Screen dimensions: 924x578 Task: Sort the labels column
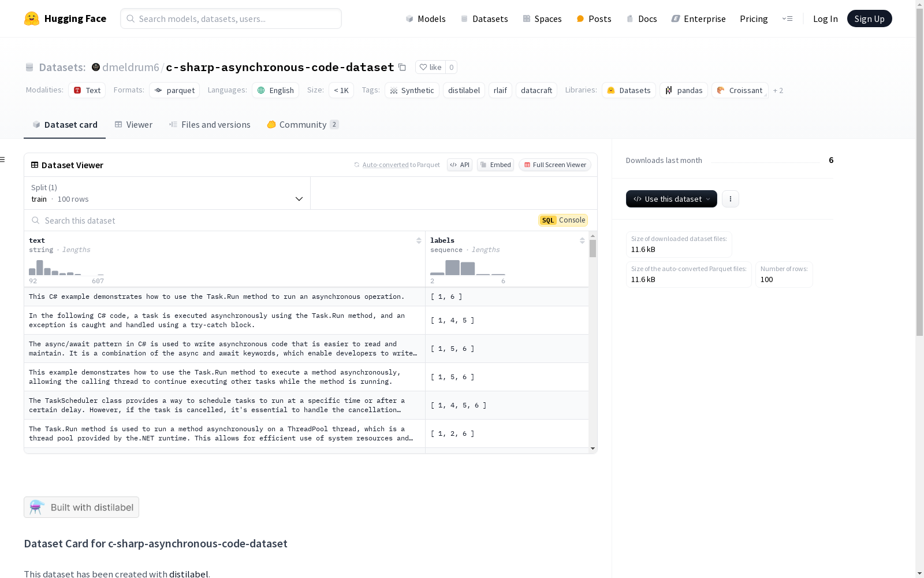(582, 240)
